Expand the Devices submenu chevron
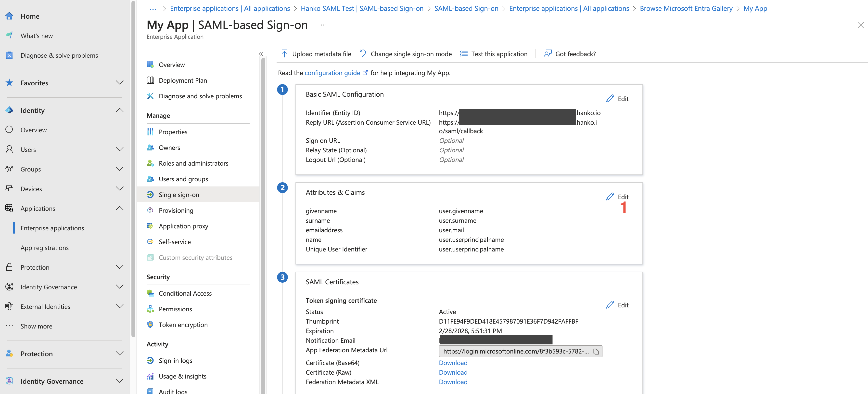Screen dimensions: 868x394 (x=119, y=189)
